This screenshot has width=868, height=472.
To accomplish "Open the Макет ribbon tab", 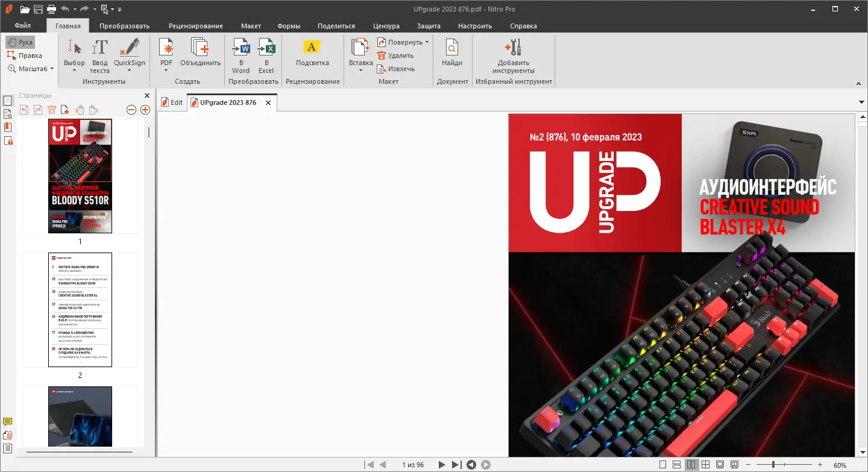I will click(251, 26).
